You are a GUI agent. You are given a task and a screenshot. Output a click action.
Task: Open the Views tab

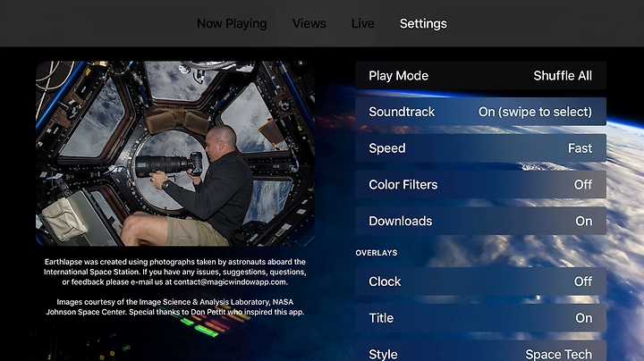[x=309, y=24]
